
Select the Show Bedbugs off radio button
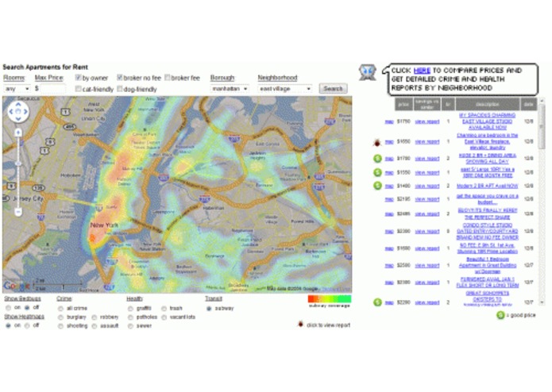point(27,308)
